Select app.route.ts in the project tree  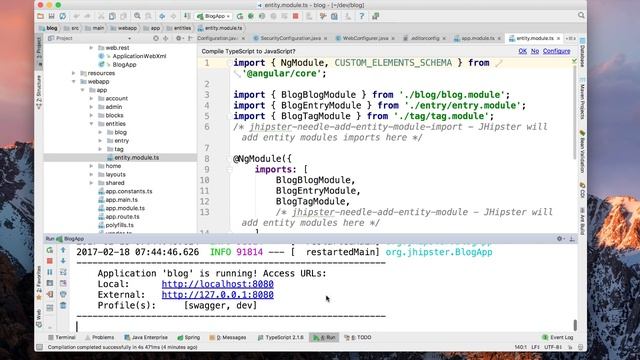(122, 217)
